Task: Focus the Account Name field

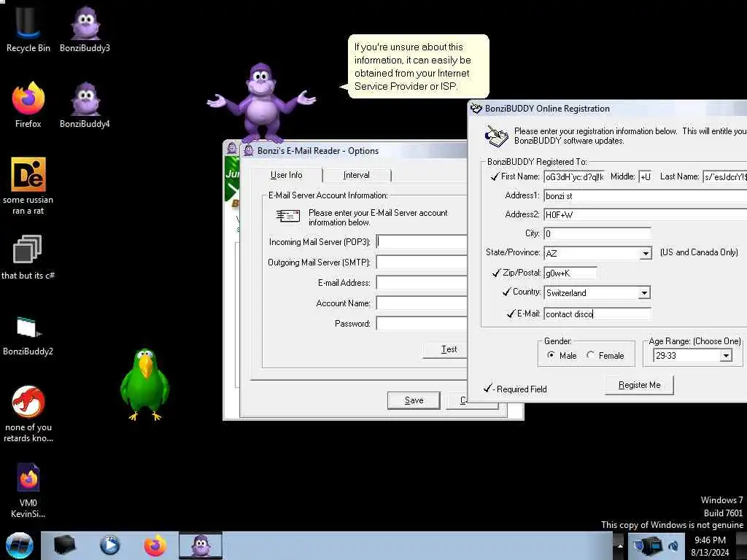Action: coord(422,303)
